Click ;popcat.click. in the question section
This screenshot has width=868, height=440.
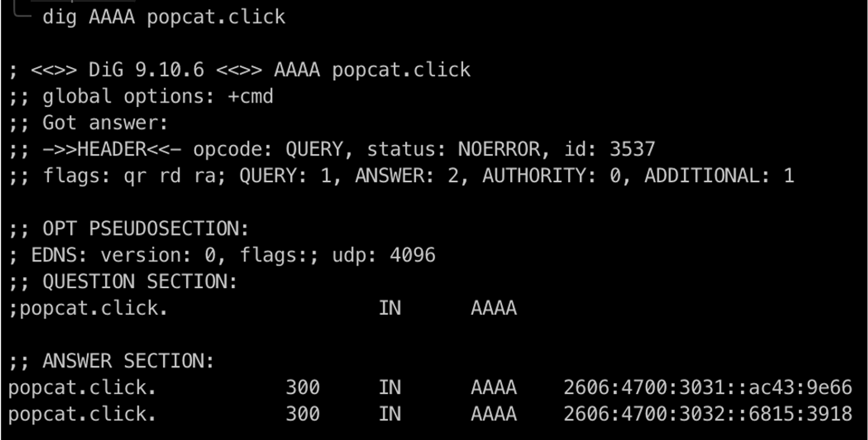(x=88, y=308)
